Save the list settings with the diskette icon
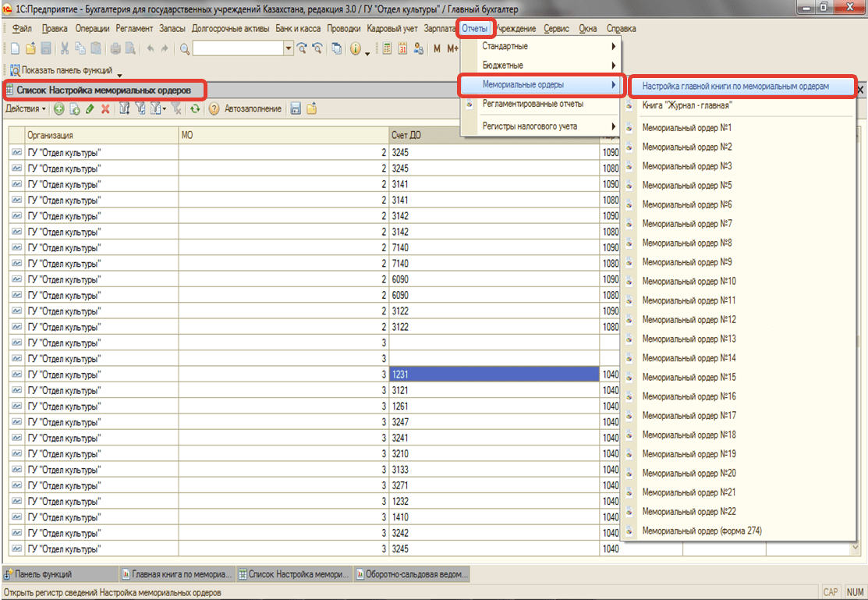This screenshot has height=600, width=868. click(x=296, y=109)
